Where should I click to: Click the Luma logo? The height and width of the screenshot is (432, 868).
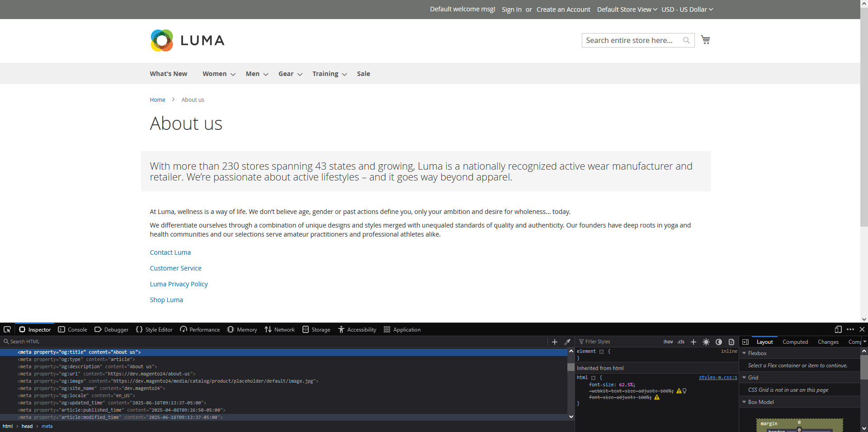click(x=187, y=41)
